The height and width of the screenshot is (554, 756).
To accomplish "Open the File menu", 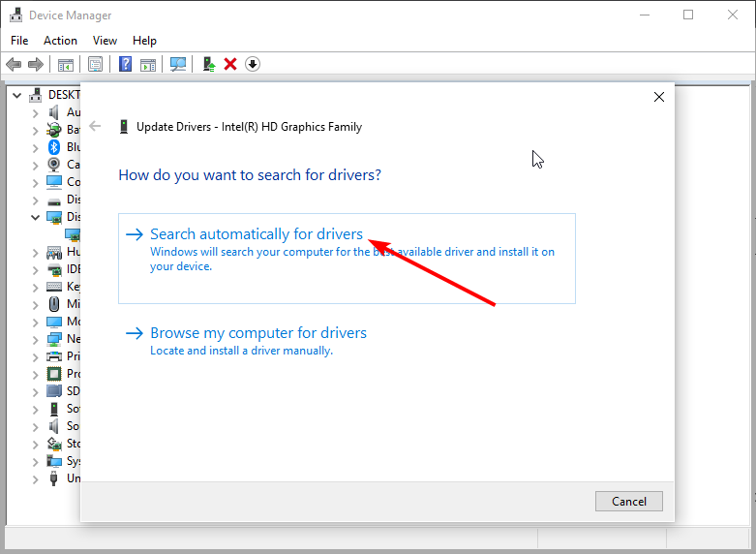I will [19, 41].
